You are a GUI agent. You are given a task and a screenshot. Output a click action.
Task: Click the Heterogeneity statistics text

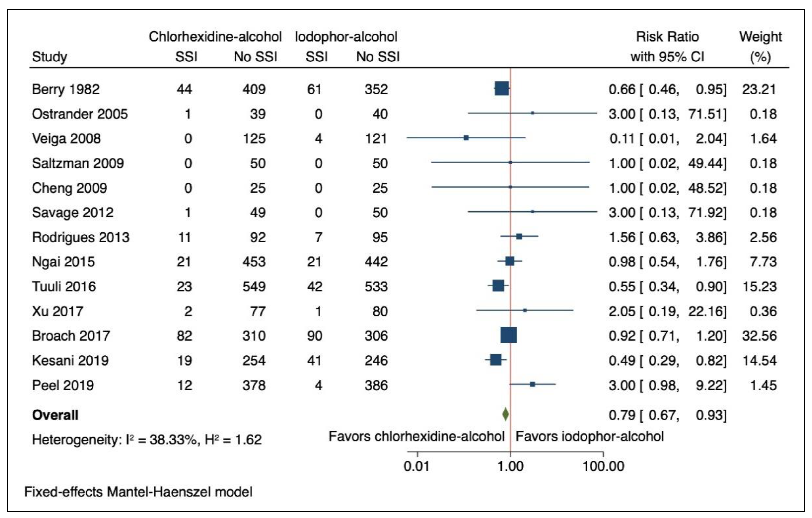tap(147, 440)
